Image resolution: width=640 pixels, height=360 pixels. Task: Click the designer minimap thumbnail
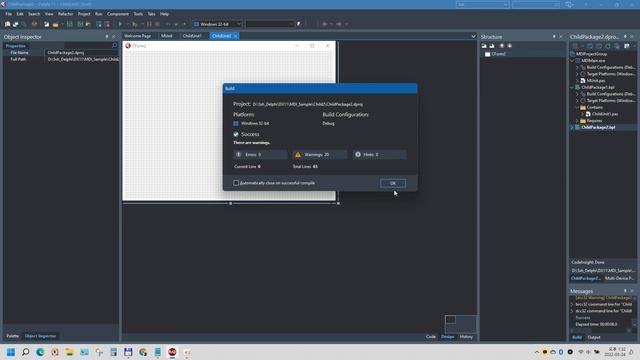tap(460, 323)
